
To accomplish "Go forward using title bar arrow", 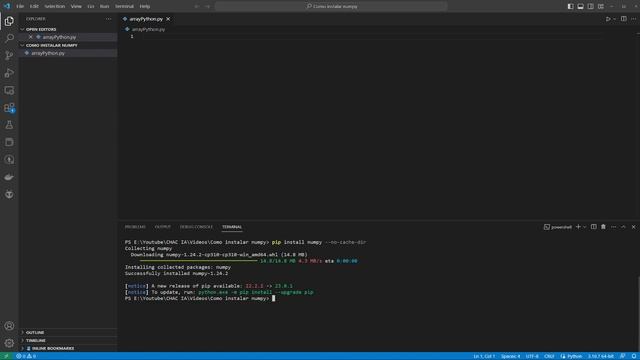I will [x=207, y=7].
